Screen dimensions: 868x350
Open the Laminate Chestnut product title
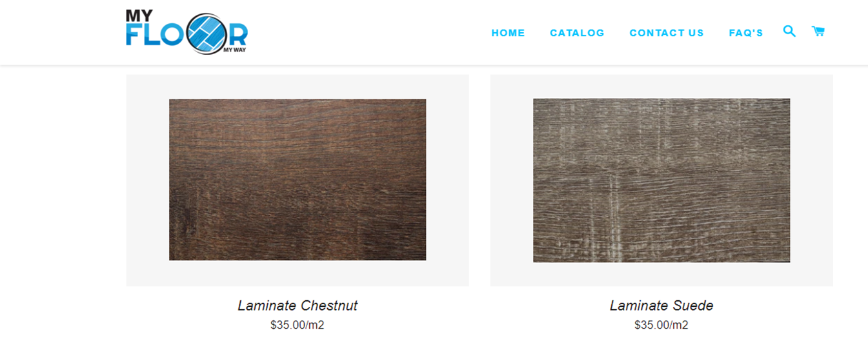click(298, 306)
